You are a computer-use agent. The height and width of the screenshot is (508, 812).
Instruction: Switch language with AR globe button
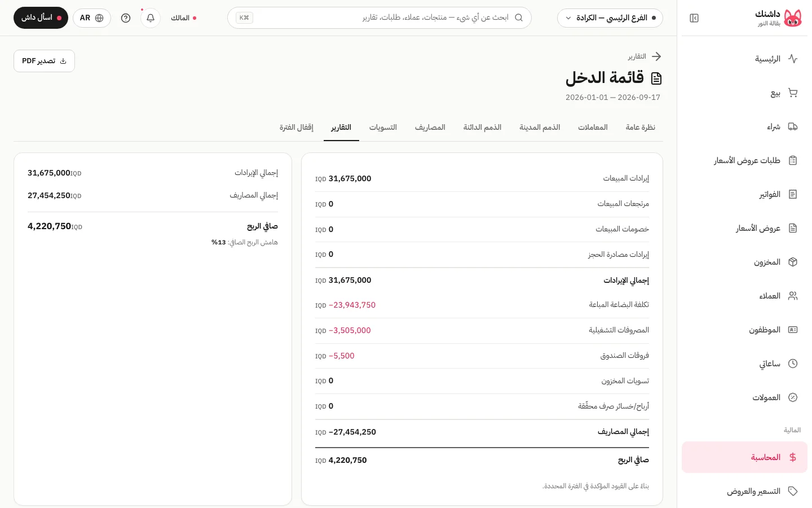(92, 18)
